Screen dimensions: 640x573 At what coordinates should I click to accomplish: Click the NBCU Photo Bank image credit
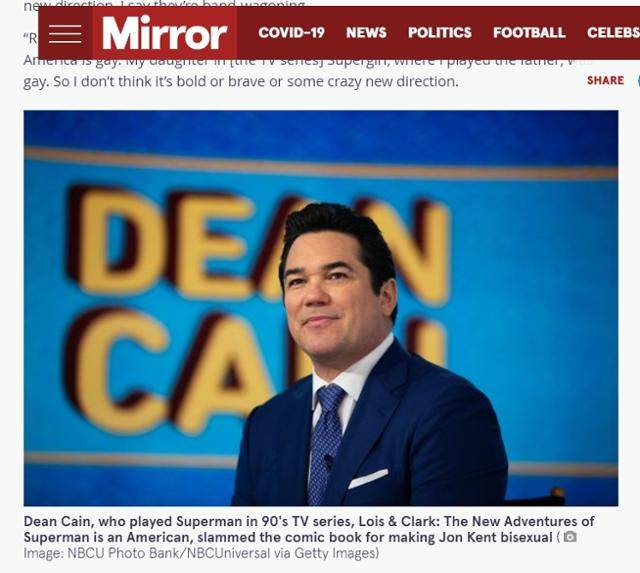pos(201,553)
